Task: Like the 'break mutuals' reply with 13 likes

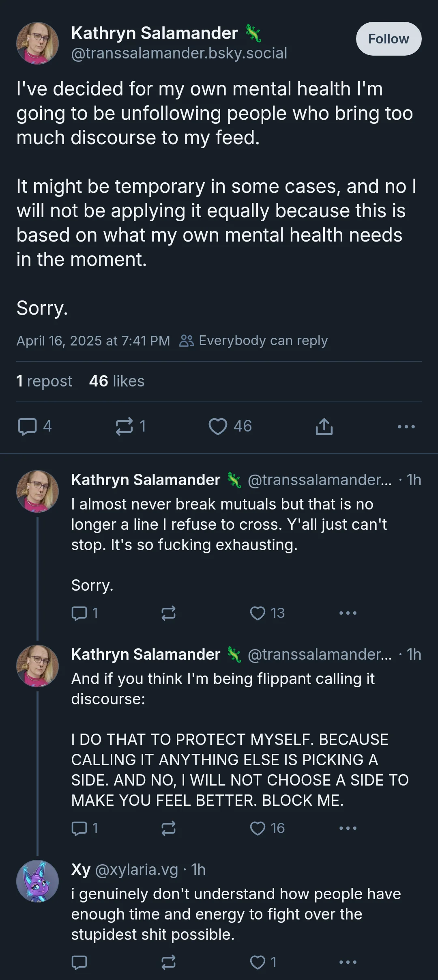Action: pos(267,613)
